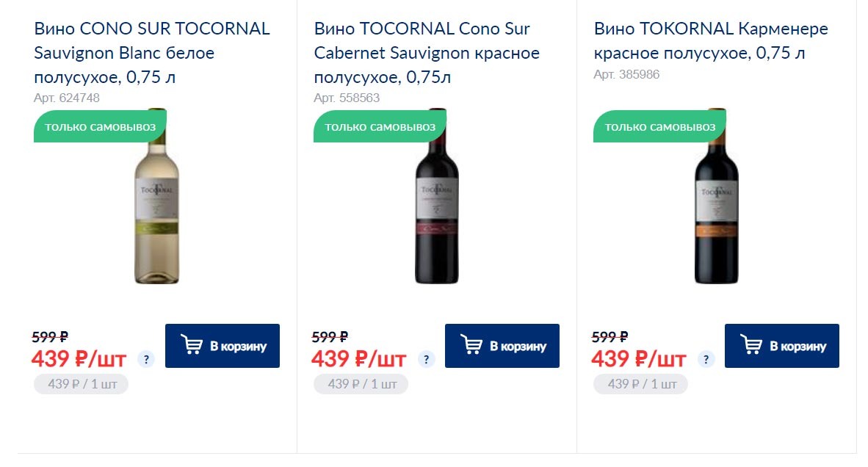Screen dimensions: 868x467
Task: Add Cabernet Sauvignon red wine to cart
Action: (x=502, y=346)
